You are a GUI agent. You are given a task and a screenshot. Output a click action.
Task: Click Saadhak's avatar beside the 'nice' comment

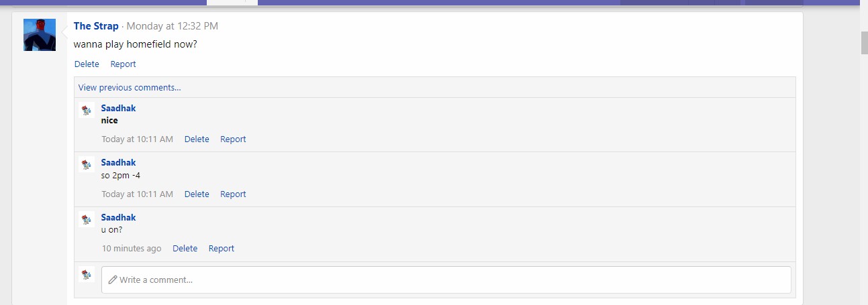click(86, 110)
